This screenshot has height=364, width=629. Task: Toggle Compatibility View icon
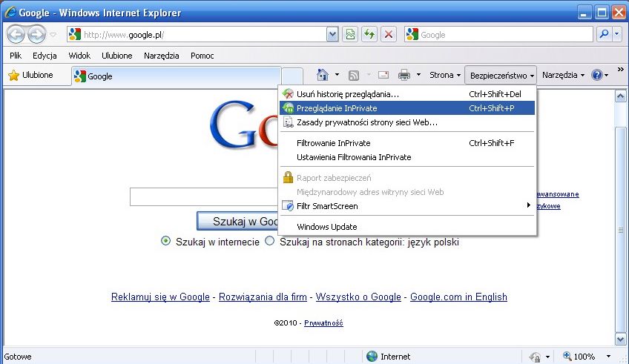pos(350,35)
